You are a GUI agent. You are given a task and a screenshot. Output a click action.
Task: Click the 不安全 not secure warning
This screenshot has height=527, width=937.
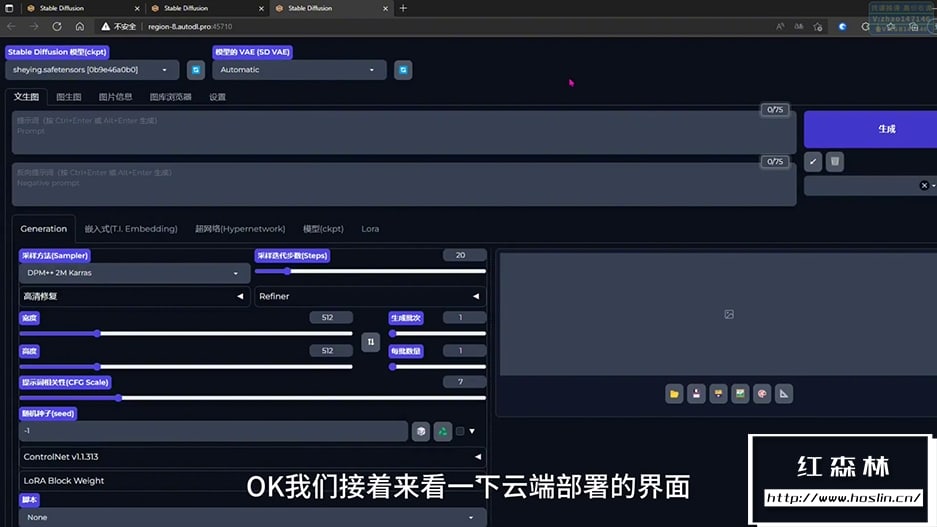tap(118, 26)
